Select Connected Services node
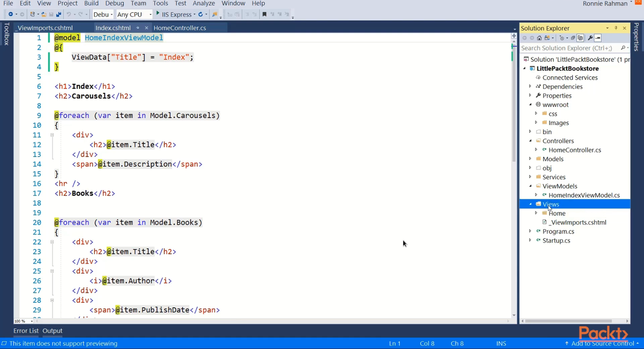This screenshot has width=644, height=349. [570, 78]
